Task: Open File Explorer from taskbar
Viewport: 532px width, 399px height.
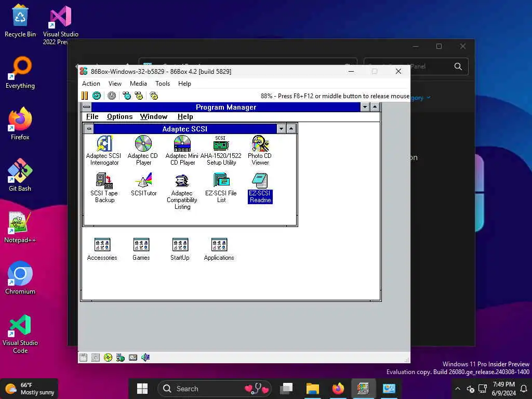Action: coord(312,389)
